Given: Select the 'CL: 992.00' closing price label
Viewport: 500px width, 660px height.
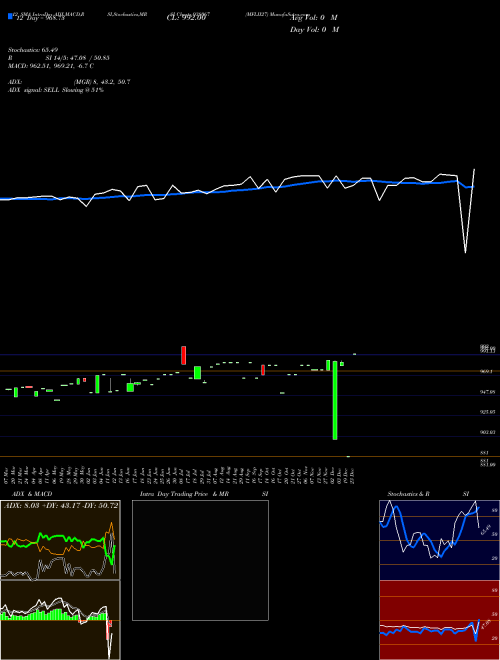Looking at the screenshot, I should click(x=186, y=18).
